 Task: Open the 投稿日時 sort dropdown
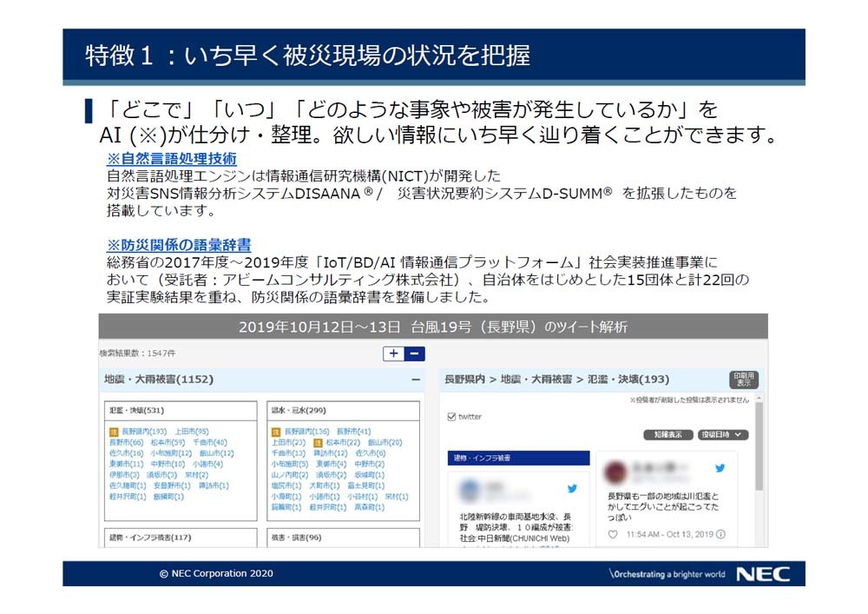(x=723, y=434)
